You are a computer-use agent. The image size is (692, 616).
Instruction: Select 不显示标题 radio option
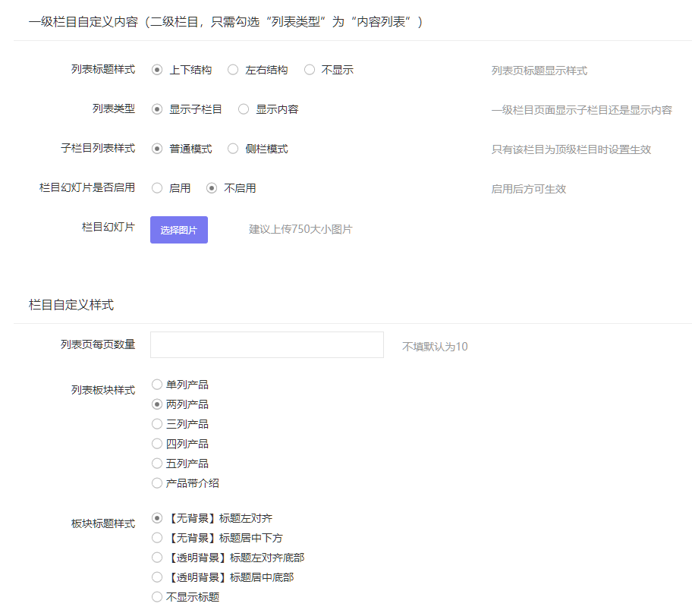point(157,597)
